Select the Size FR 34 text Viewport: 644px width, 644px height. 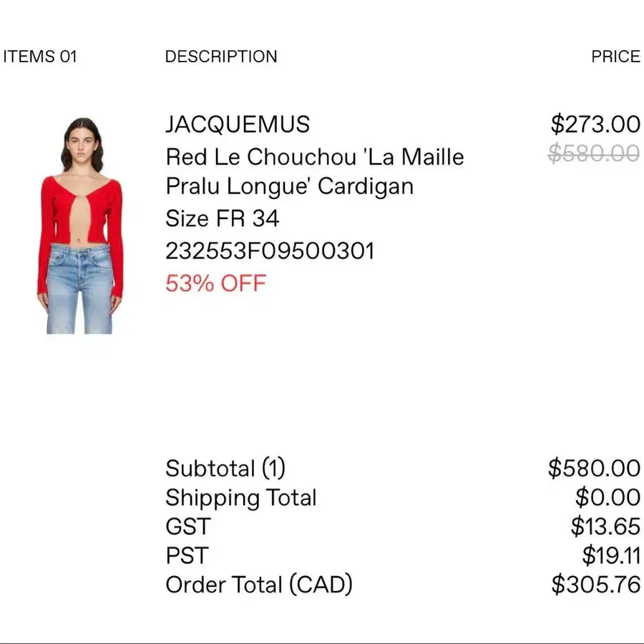click(x=223, y=218)
